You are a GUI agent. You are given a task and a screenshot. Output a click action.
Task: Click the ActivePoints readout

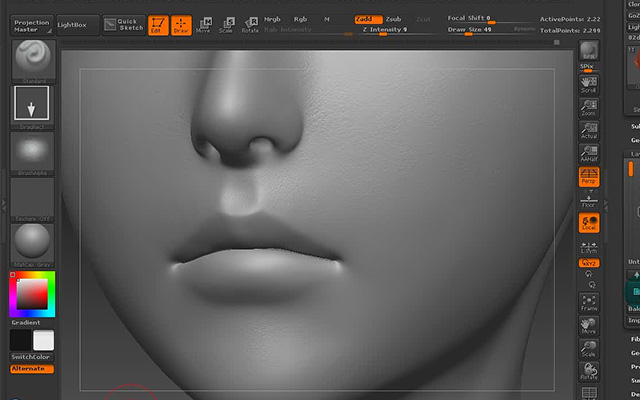pos(570,19)
